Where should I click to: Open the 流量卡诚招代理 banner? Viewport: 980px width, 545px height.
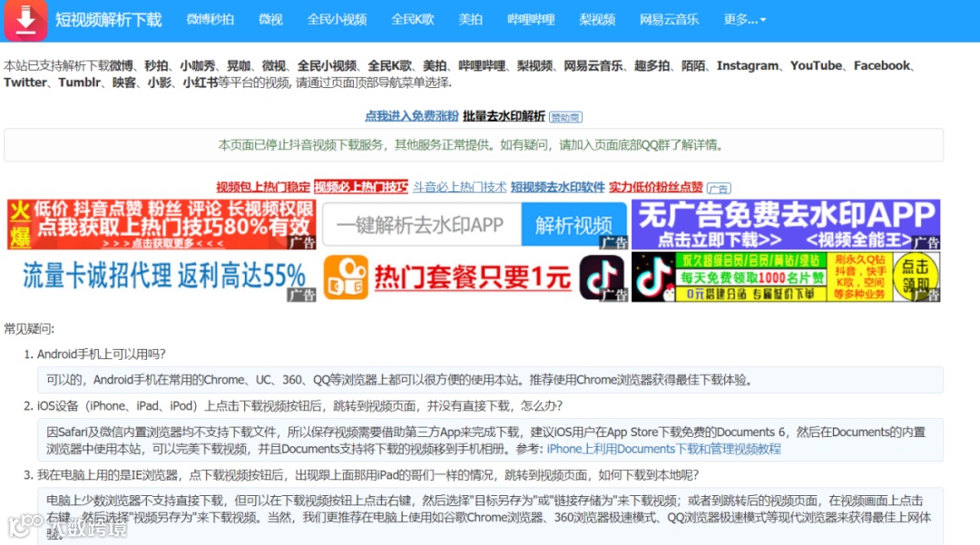point(162,277)
